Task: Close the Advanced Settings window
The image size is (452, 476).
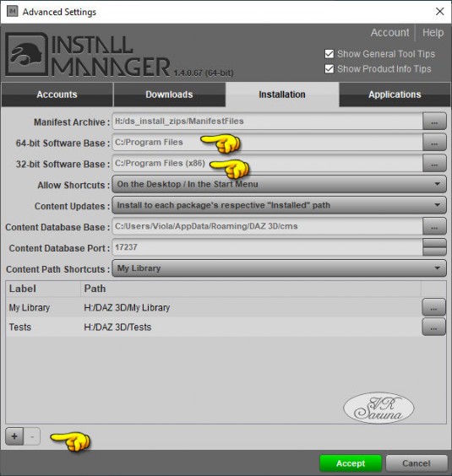Action: (x=439, y=12)
